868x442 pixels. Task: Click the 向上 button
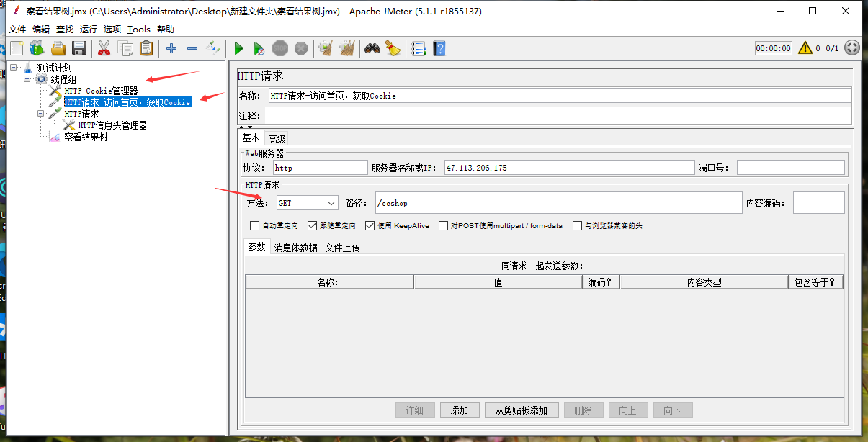click(x=628, y=410)
